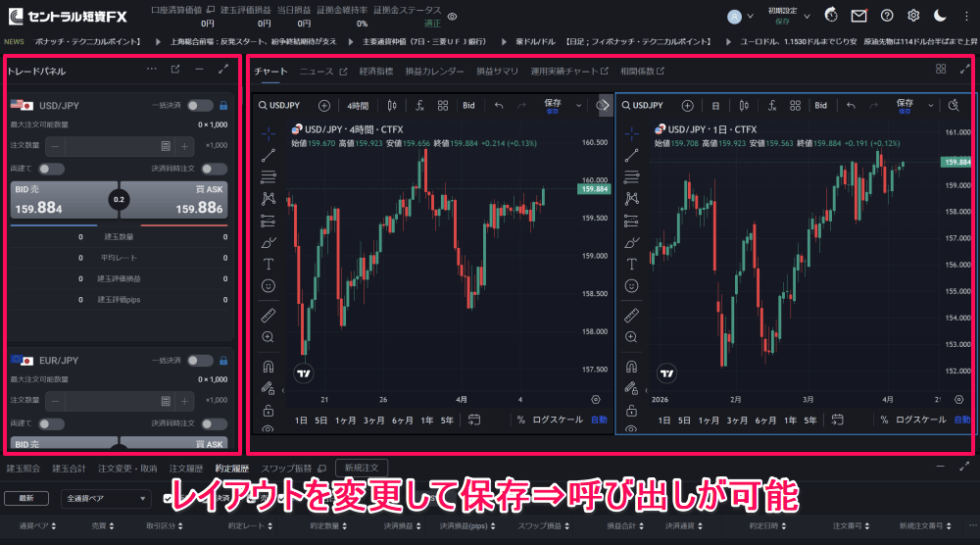980x545 pixels.
Task: Open the indicator templates grid in the daily chart
Action: (x=795, y=106)
